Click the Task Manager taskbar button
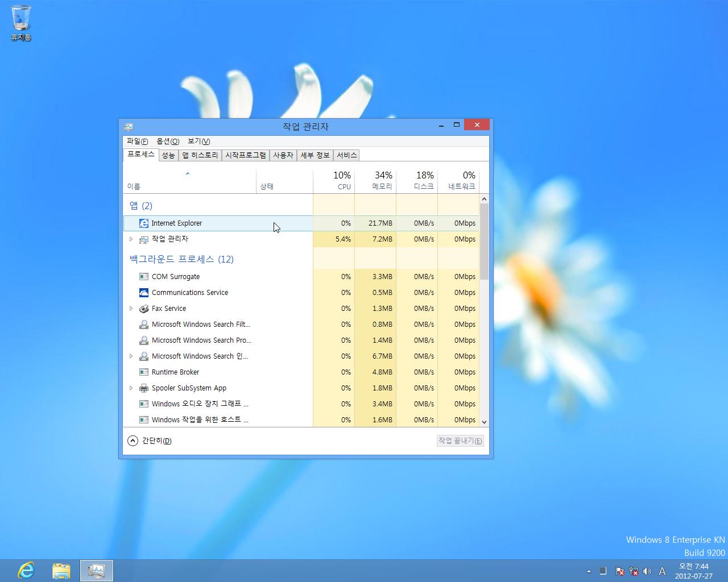728x582 pixels. coord(97,570)
